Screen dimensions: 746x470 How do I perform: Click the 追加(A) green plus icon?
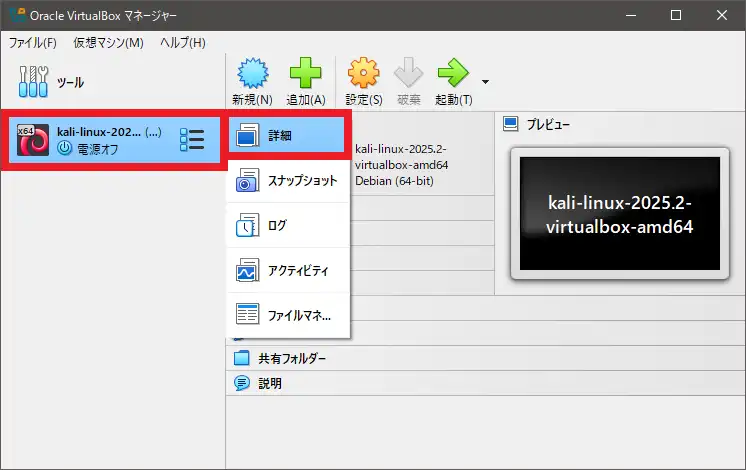(x=305, y=73)
